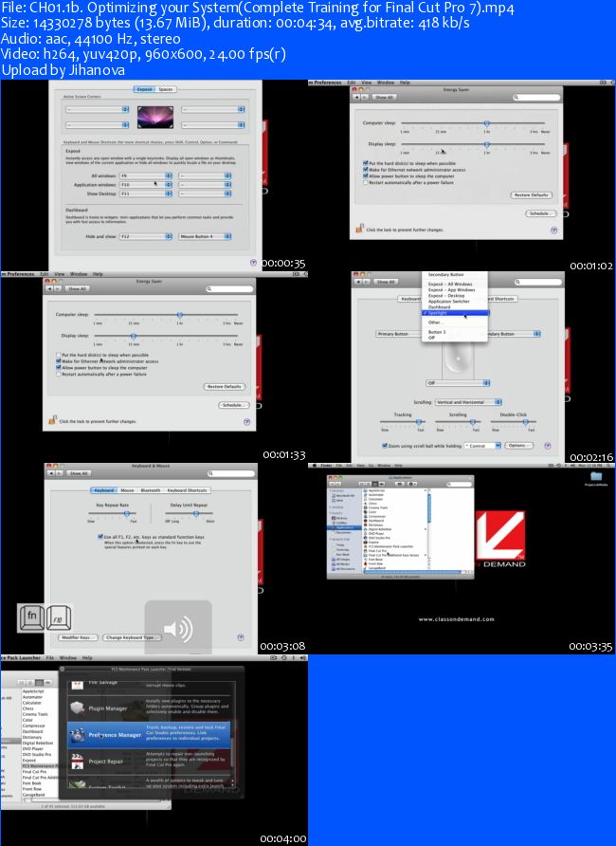Click back arrow in 00:02:16 Keyboard & Mouse frame
The image size is (616, 846).
click(358, 282)
